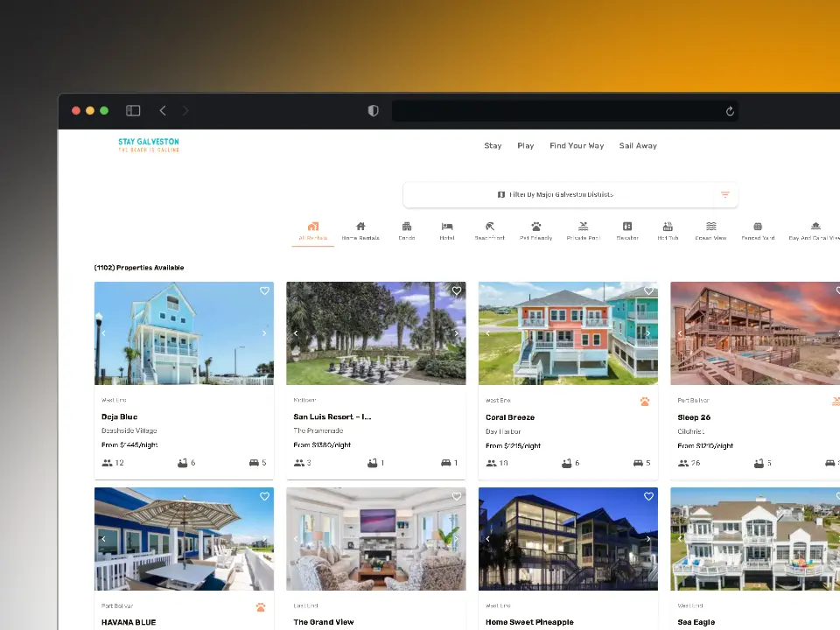The image size is (840, 630).
Task: Show properties with an Elevator
Action: (627, 231)
